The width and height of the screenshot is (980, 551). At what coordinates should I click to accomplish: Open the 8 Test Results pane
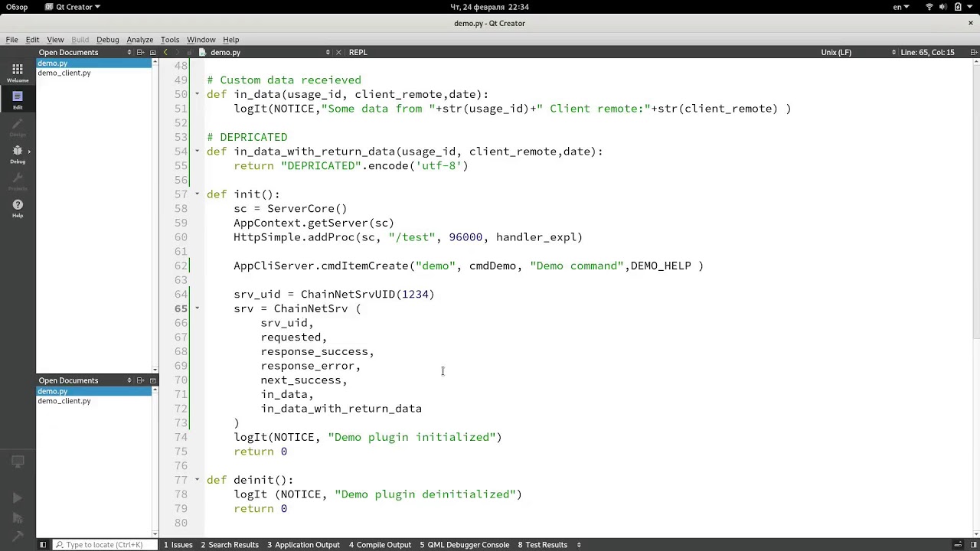542,545
